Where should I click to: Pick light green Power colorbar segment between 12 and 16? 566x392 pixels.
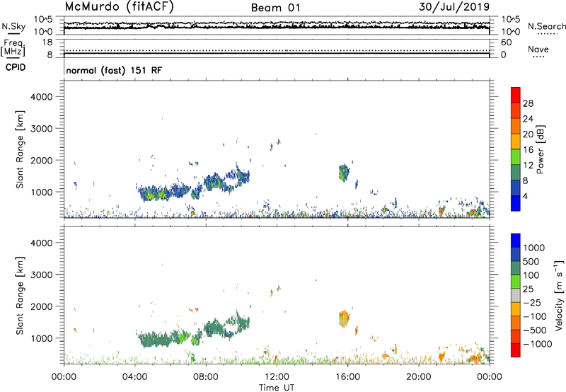point(516,157)
